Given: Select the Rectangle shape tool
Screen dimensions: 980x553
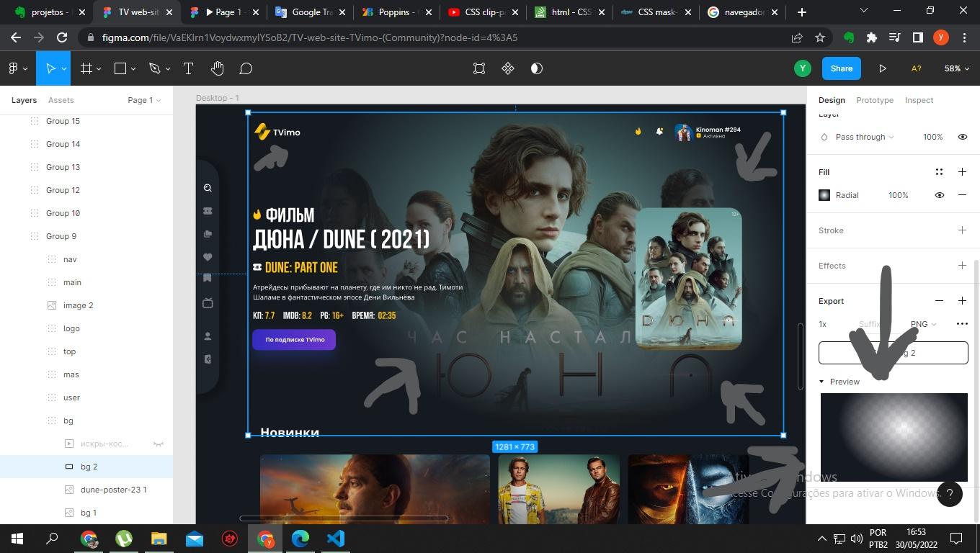Looking at the screenshot, I should 120,68.
